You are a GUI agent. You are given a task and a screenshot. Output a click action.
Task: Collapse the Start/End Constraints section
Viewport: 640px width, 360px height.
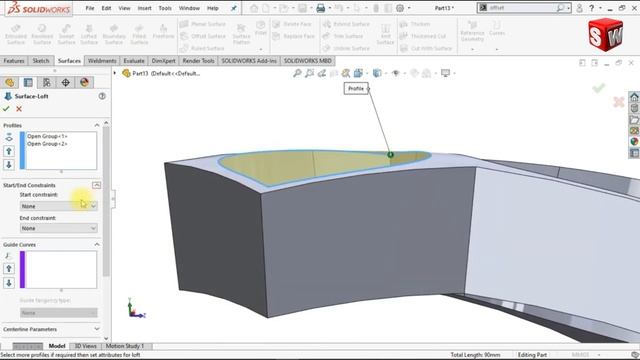[96, 185]
